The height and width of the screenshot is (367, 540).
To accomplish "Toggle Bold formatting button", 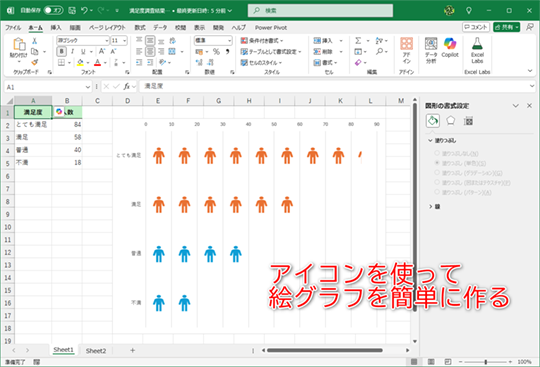I will click(x=62, y=52).
